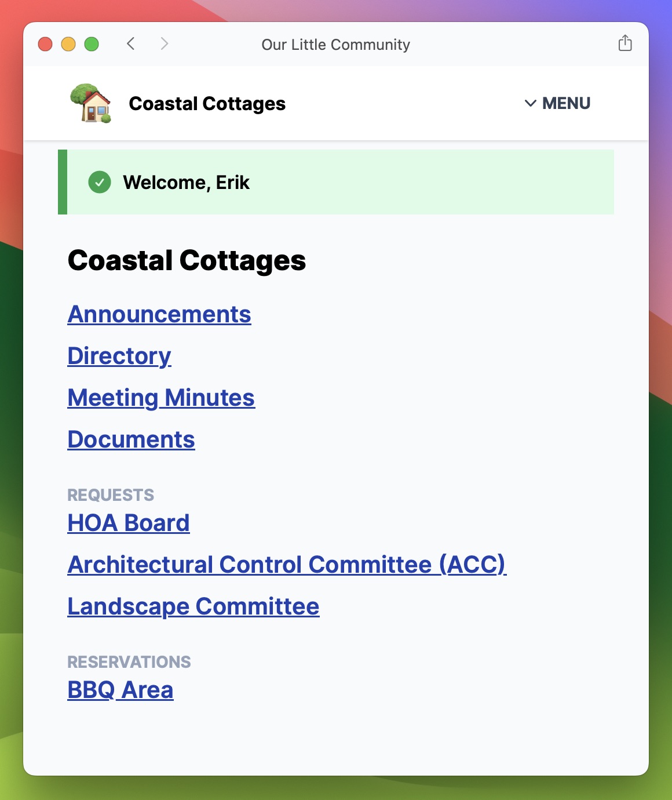
Task: Go to Documents
Action: [131, 439]
